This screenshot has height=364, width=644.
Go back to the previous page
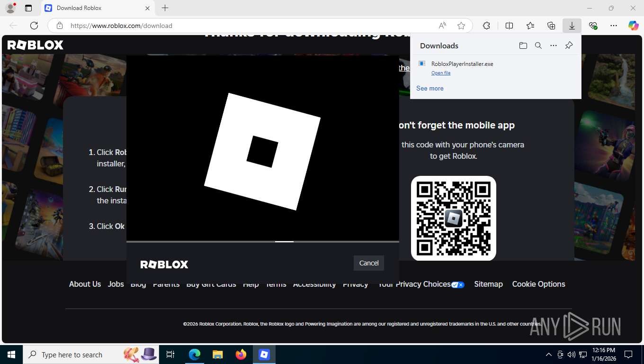(13, 26)
